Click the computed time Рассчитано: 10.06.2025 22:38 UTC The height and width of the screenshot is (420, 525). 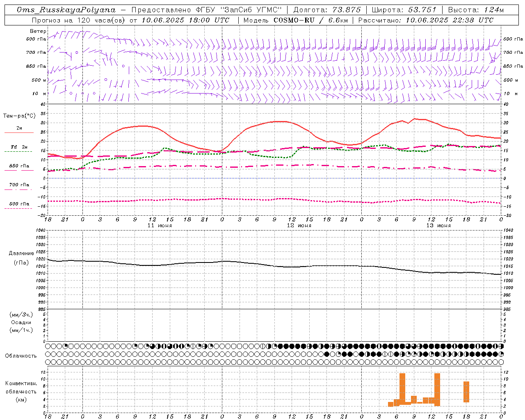[426, 20]
